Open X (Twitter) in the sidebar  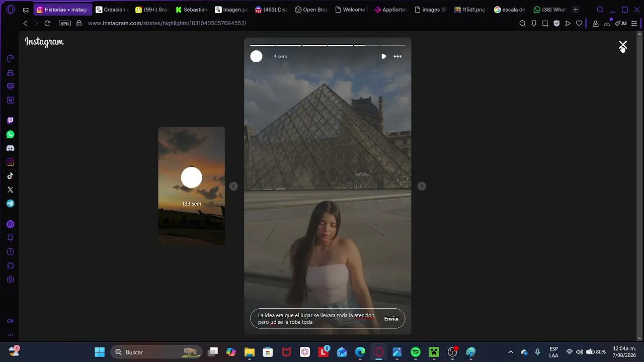click(10, 190)
